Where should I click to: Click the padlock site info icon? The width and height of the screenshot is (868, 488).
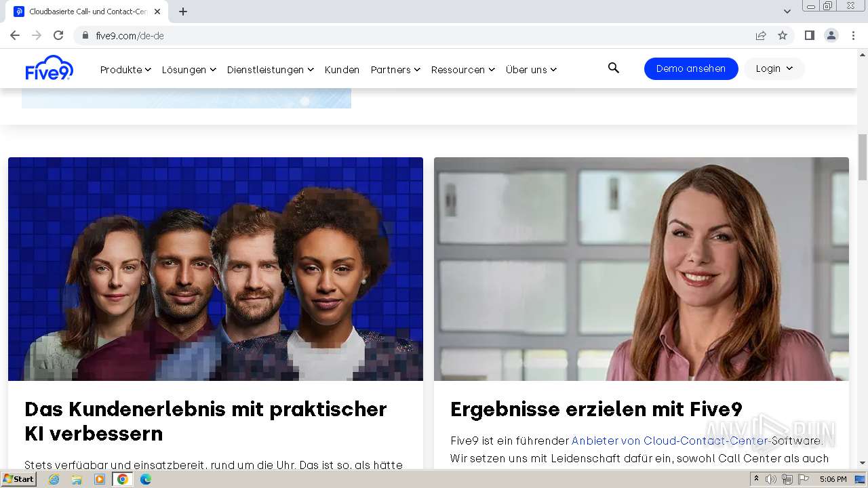tap(85, 35)
